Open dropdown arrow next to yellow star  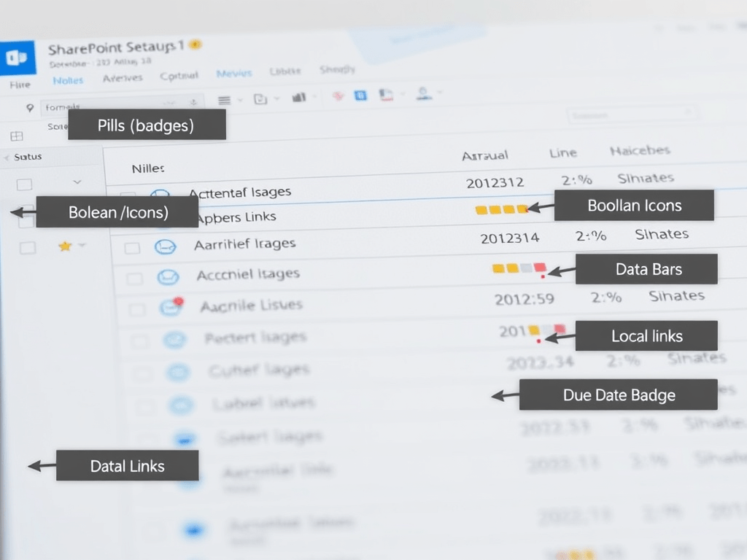[x=82, y=246]
